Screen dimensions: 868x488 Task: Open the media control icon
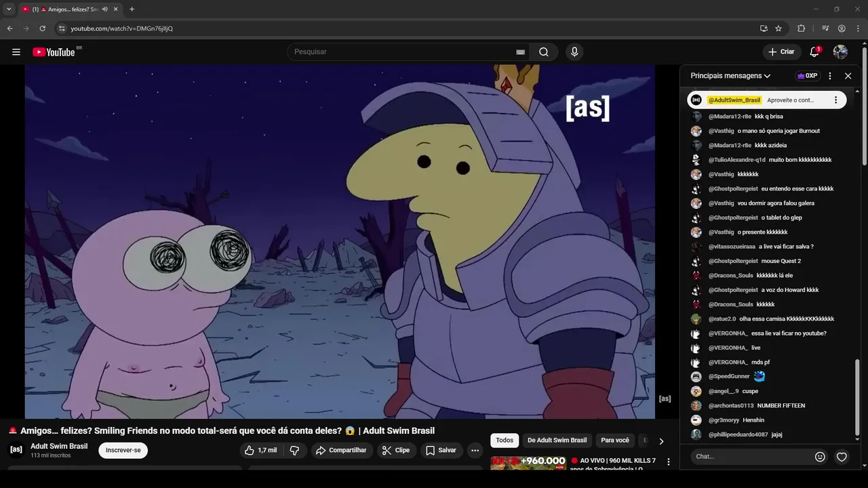pos(825,28)
